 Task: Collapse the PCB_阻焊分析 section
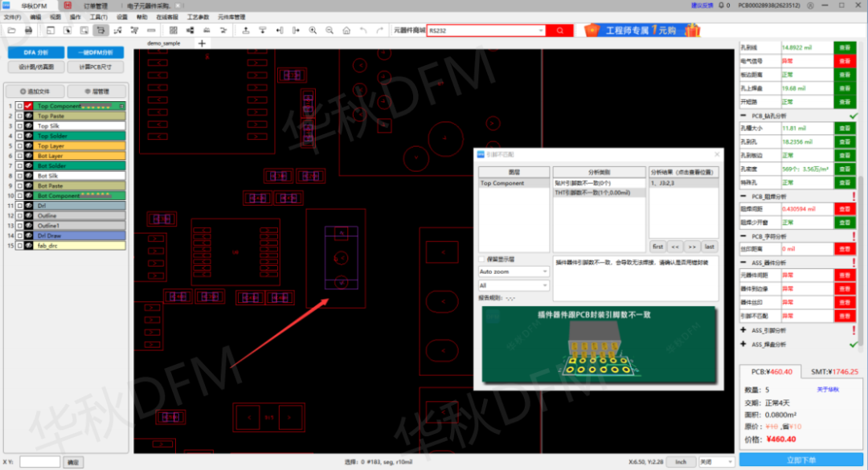[743, 197]
